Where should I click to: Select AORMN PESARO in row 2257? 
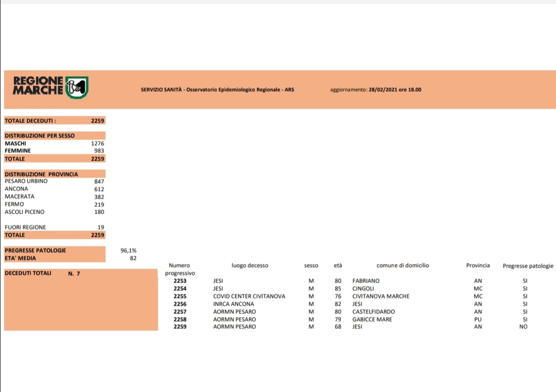234,312
